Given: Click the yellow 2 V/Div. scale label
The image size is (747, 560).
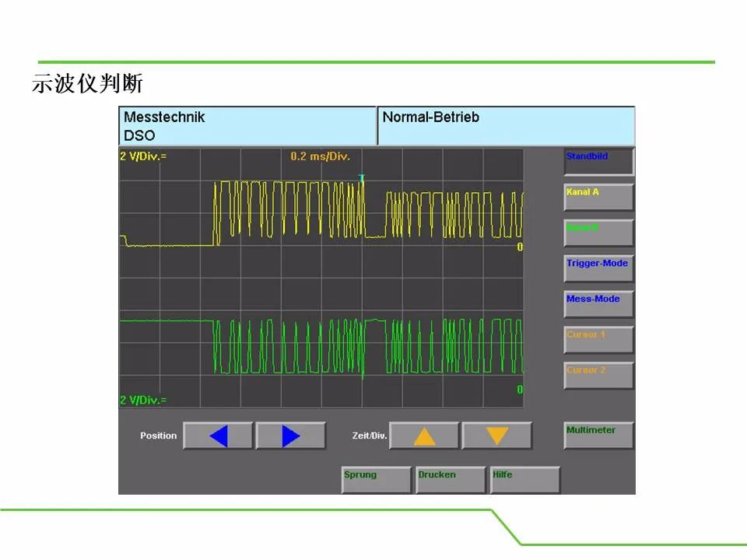Looking at the screenshot, I should click(x=143, y=156).
